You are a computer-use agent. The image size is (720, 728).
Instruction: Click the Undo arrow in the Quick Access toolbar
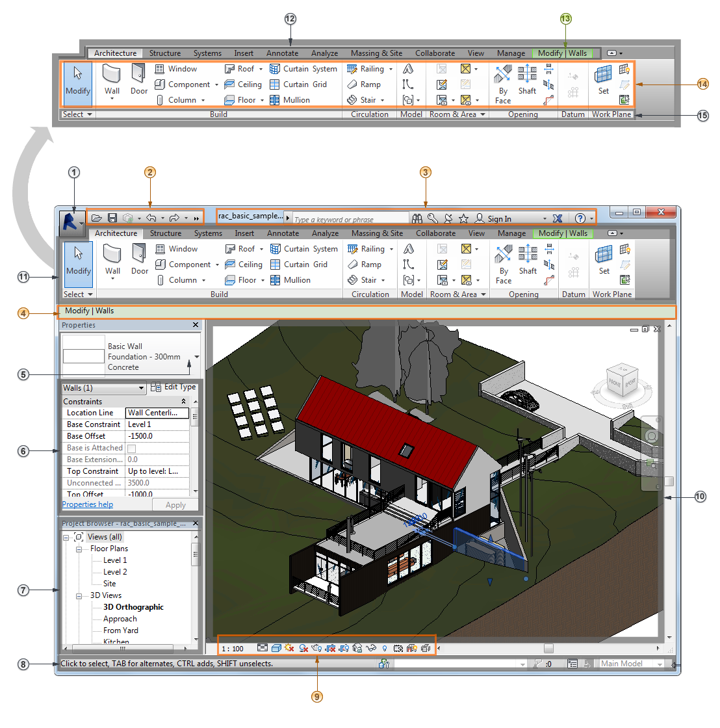(151, 218)
